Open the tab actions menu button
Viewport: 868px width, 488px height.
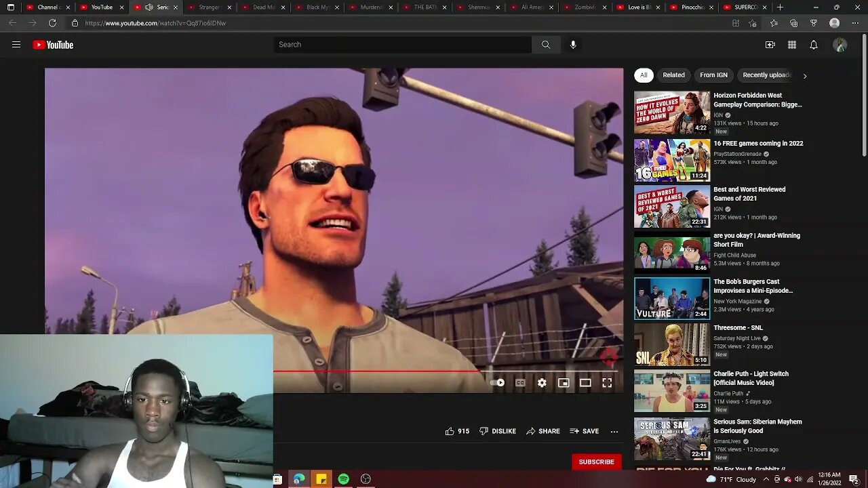(10, 7)
